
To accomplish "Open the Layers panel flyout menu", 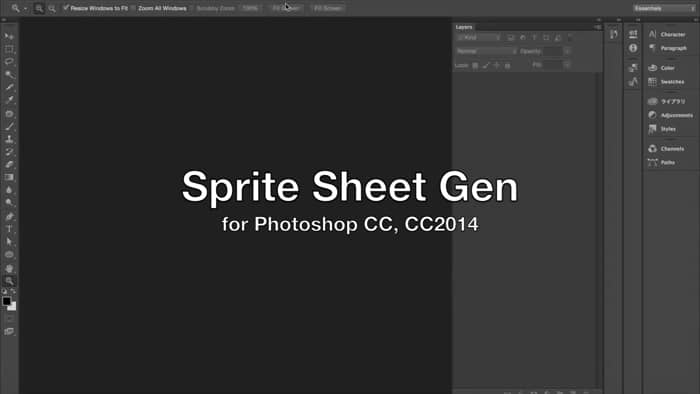I will point(597,27).
